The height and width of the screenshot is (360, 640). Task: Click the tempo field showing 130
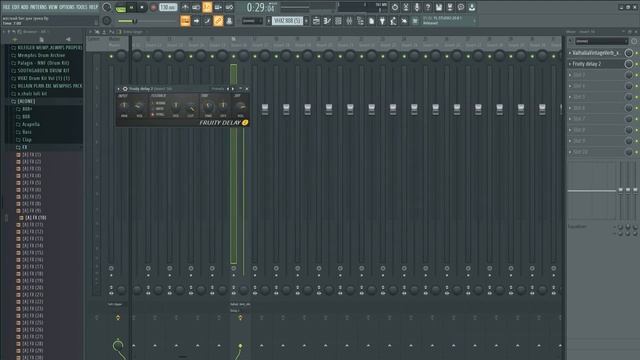click(x=168, y=7)
